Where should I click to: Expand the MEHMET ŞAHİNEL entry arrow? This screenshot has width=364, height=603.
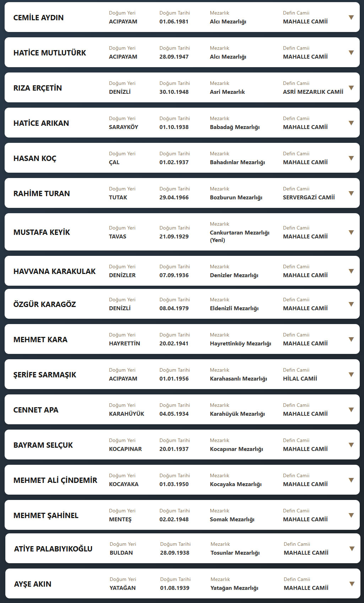351,515
